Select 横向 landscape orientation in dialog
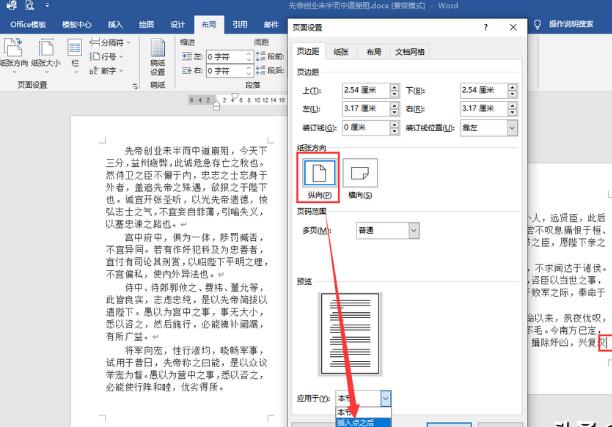This screenshot has width=612, height=427. click(364, 175)
